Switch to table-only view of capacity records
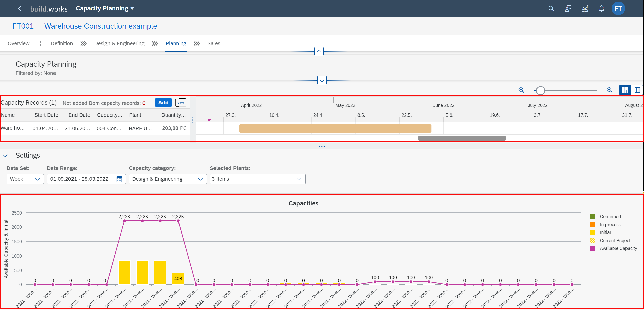Image resolution: width=644 pixels, height=310 pixels. (638, 90)
